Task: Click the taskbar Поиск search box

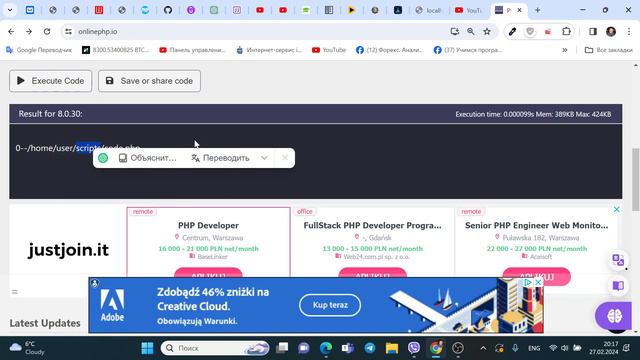Action: tap(215, 348)
